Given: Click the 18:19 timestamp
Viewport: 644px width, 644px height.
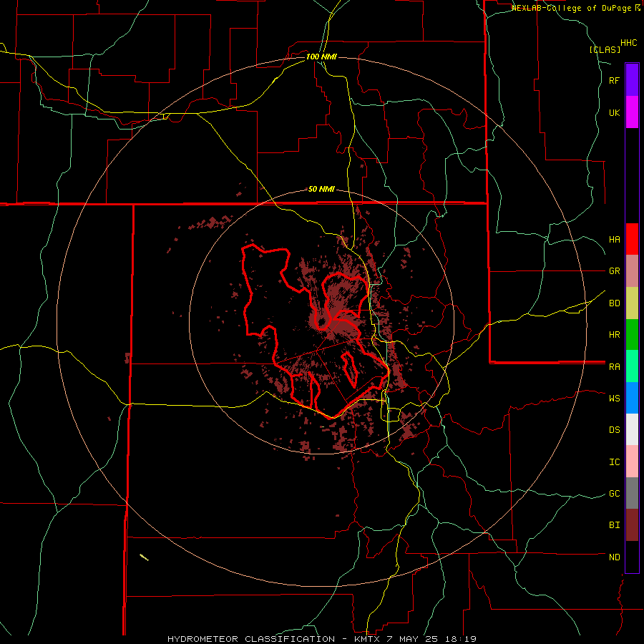Looking at the screenshot, I should click(462, 639).
